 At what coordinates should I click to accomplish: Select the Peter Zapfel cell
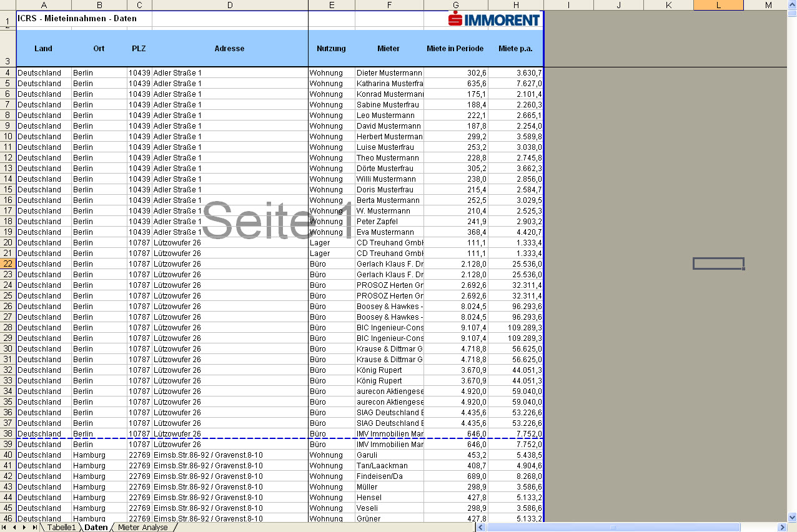click(389, 222)
